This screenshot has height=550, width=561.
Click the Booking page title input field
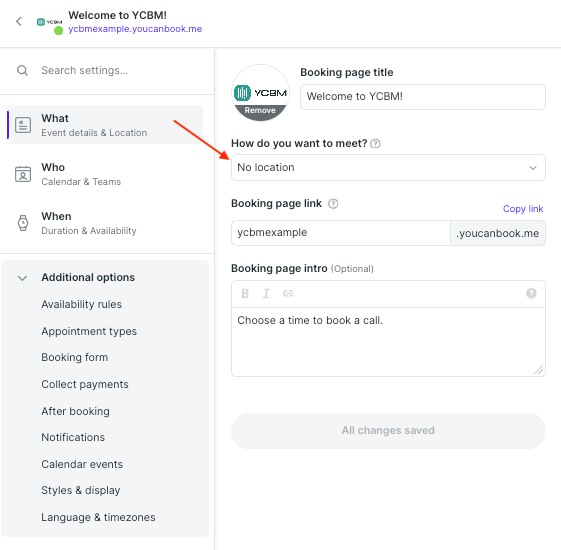pos(423,97)
